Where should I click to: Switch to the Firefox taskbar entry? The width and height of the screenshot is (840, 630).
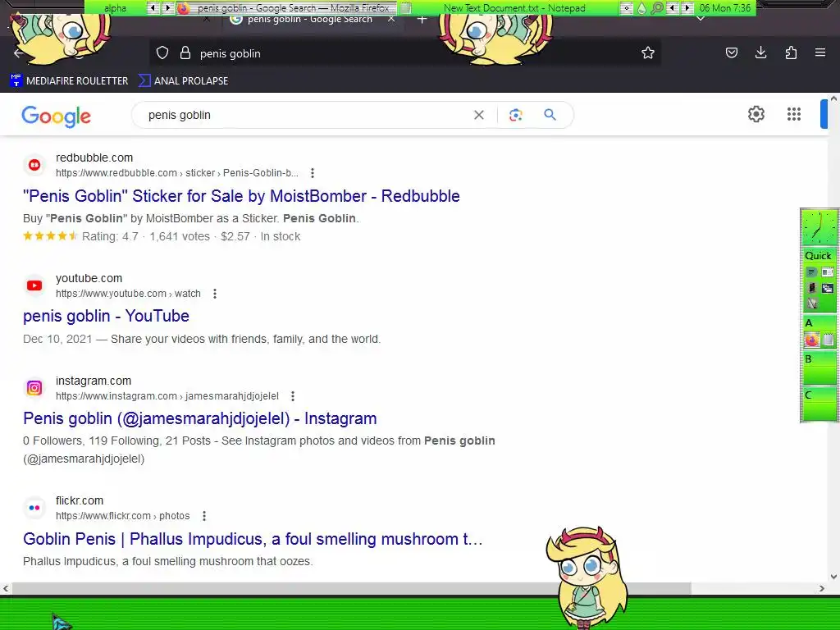(286, 8)
